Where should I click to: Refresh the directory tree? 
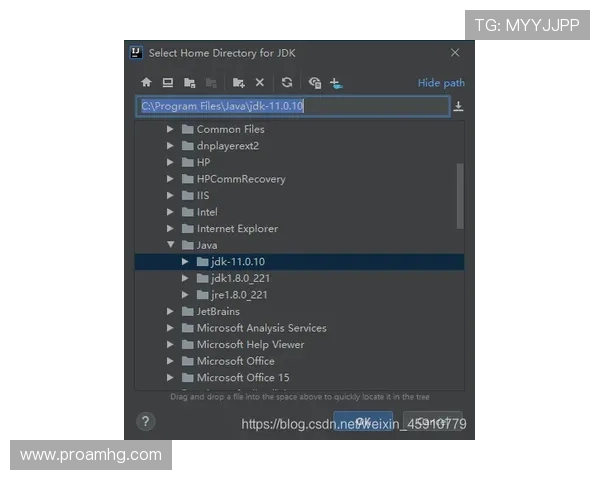coord(287,83)
